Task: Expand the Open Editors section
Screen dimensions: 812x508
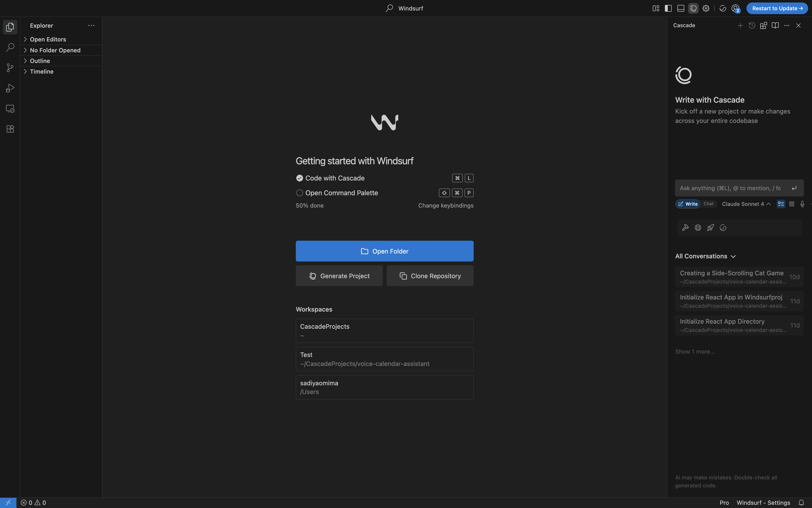Action: point(48,39)
